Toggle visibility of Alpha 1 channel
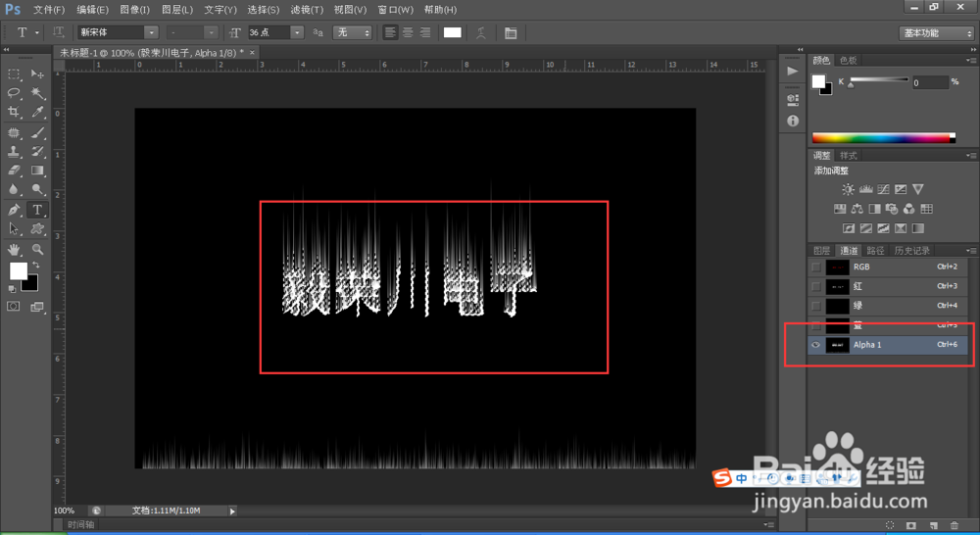 point(815,344)
